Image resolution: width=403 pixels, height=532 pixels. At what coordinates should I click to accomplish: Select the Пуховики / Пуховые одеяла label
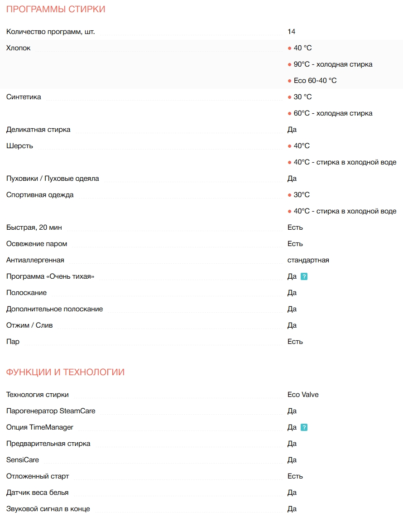53,179
